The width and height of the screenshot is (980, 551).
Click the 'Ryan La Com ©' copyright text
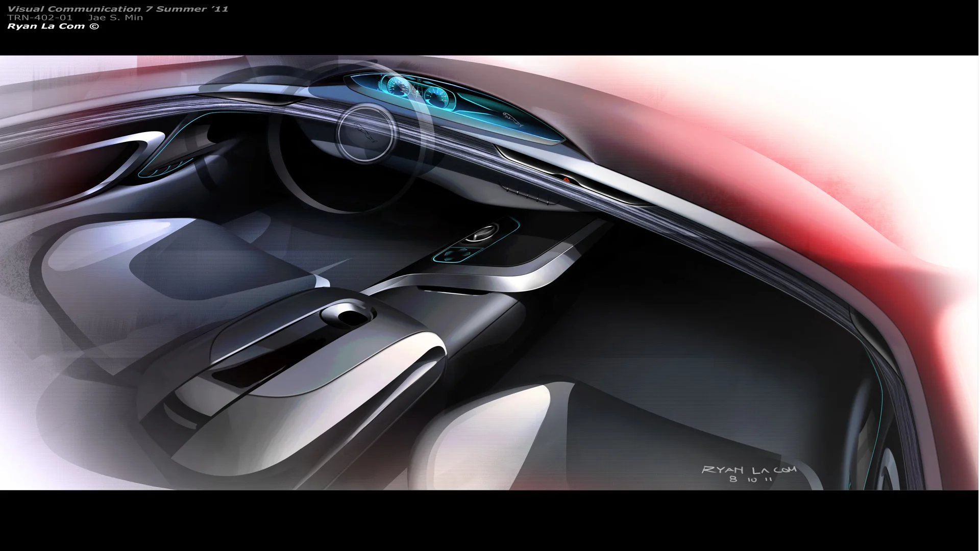[x=53, y=26]
